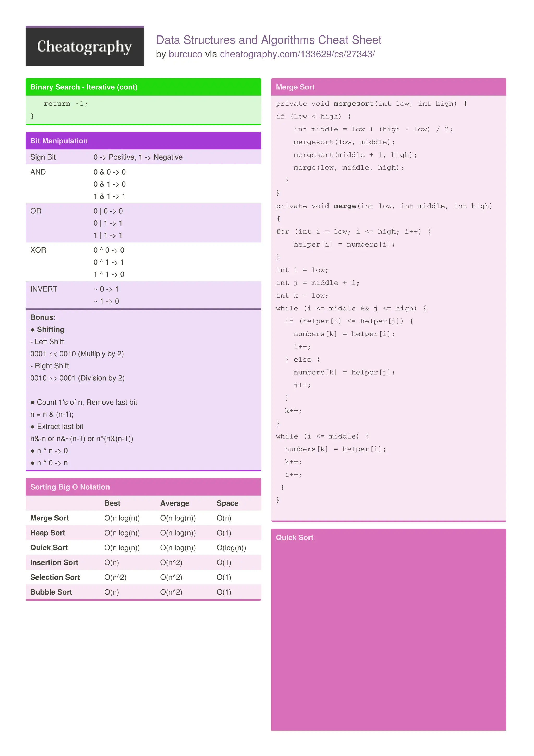This screenshot has width=534, height=756.
Task: Click the 'for (int i = low; i <= high; i++)' line
Action: (x=353, y=231)
